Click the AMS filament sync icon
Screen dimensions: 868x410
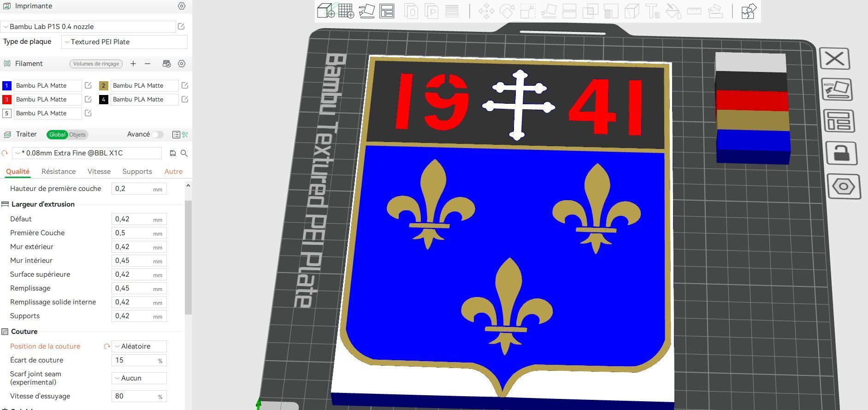(167, 64)
